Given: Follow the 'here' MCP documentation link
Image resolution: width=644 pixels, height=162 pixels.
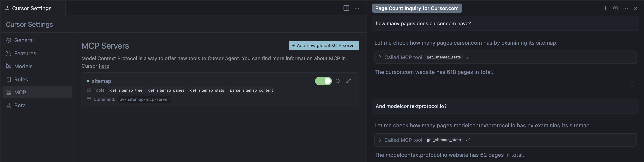Looking at the screenshot, I should point(104,66).
